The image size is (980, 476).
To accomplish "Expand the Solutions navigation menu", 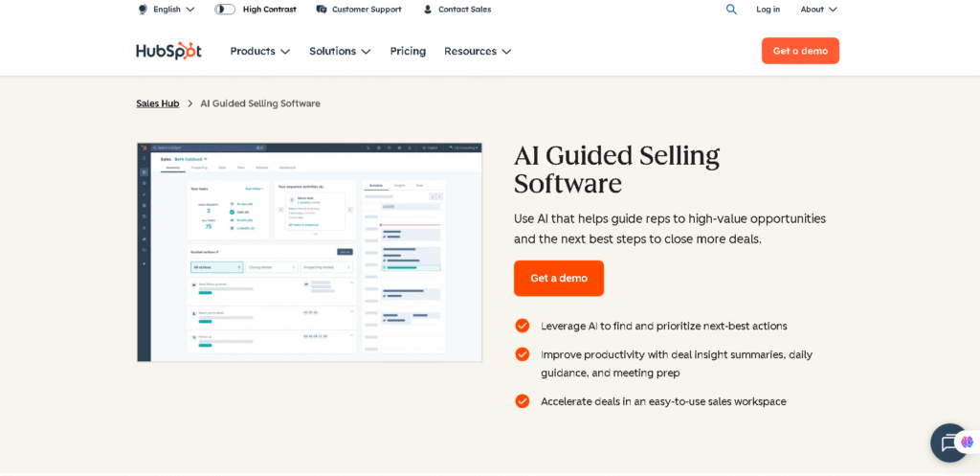I will pos(340,52).
